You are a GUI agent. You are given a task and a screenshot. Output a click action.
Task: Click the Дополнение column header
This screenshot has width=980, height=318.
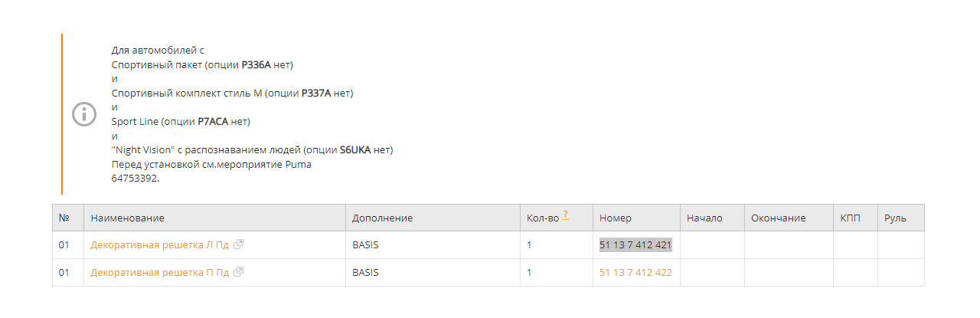click(x=382, y=218)
